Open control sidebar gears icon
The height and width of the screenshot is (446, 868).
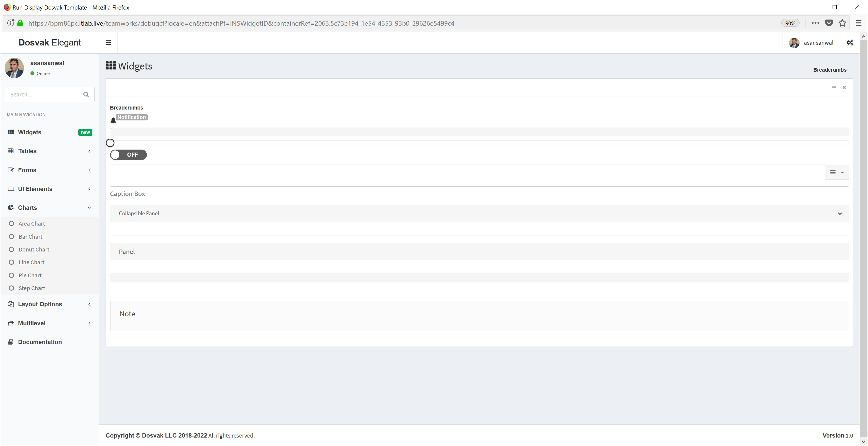(x=850, y=43)
